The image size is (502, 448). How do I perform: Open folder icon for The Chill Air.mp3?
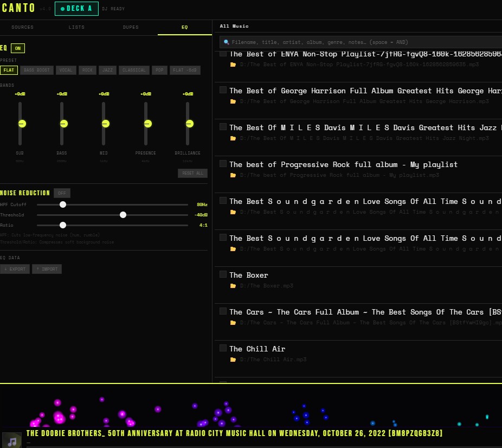click(x=233, y=359)
